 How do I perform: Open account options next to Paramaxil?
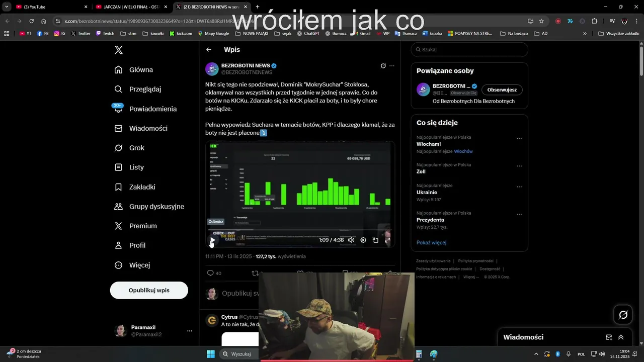click(190, 331)
